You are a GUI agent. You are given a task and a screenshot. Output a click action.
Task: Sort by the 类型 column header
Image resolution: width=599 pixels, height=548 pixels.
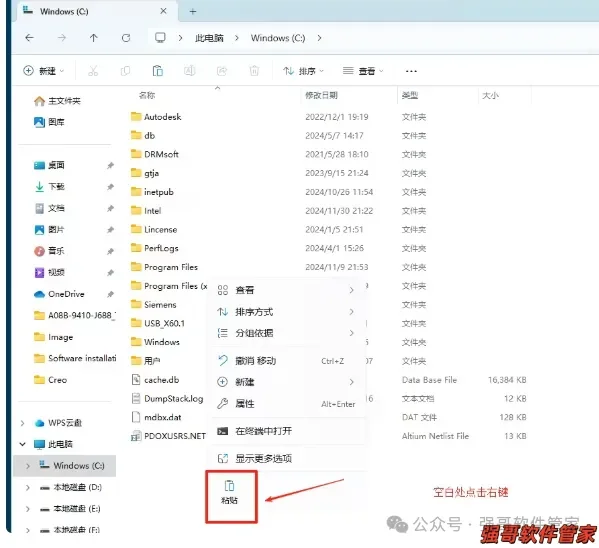click(x=410, y=95)
